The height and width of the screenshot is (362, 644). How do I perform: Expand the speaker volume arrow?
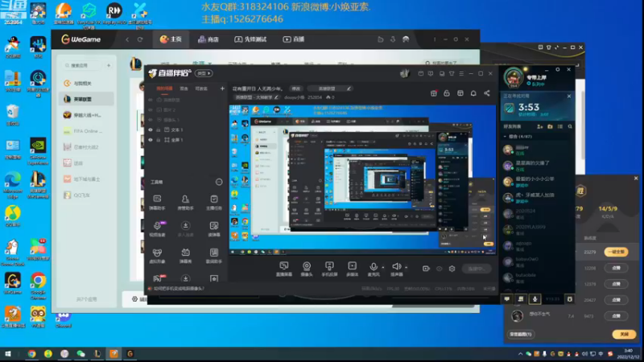[407, 267]
